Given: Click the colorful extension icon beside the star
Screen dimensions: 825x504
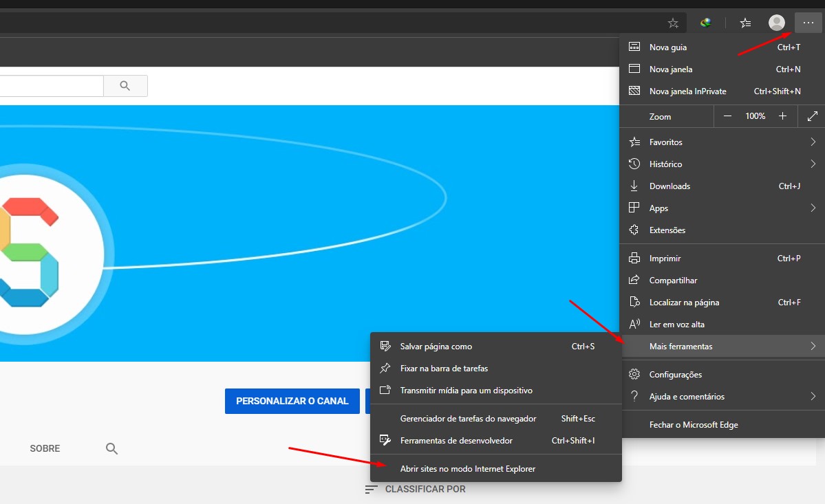Looking at the screenshot, I should pos(705,22).
